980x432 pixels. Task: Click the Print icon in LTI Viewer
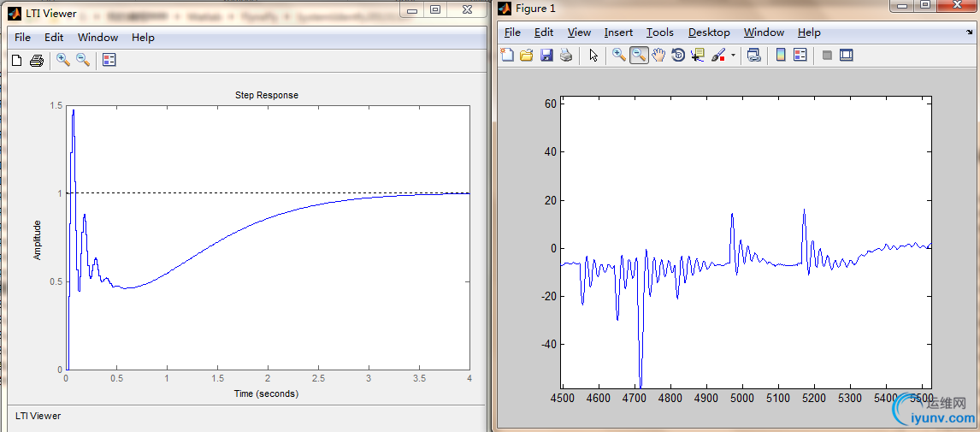point(36,60)
